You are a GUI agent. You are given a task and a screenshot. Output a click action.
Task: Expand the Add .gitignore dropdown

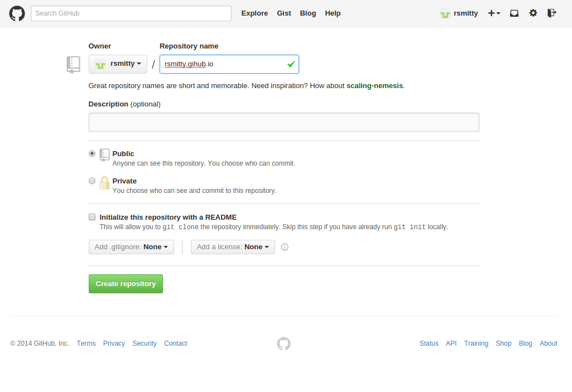click(x=131, y=247)
